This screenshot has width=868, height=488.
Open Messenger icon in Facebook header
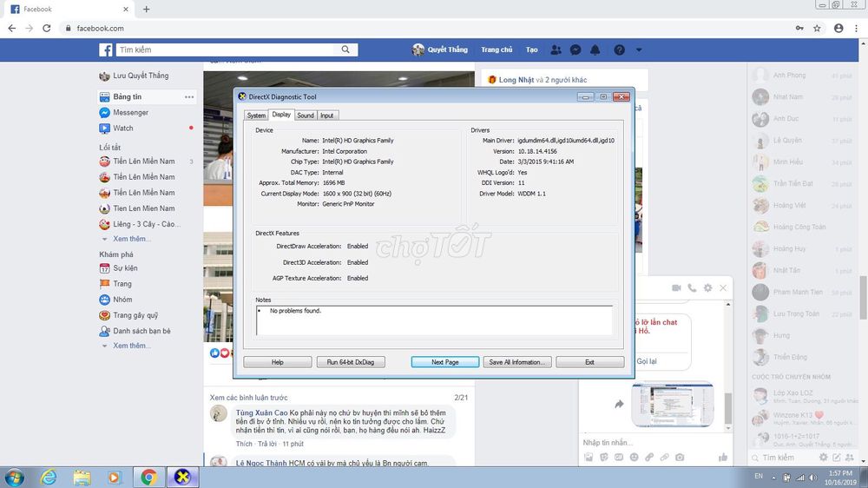(575, 49)
